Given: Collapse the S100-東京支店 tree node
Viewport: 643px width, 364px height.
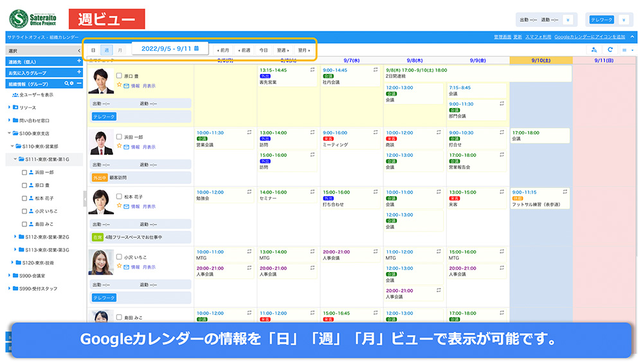Looking at the screenshot, I should [9, 133].
